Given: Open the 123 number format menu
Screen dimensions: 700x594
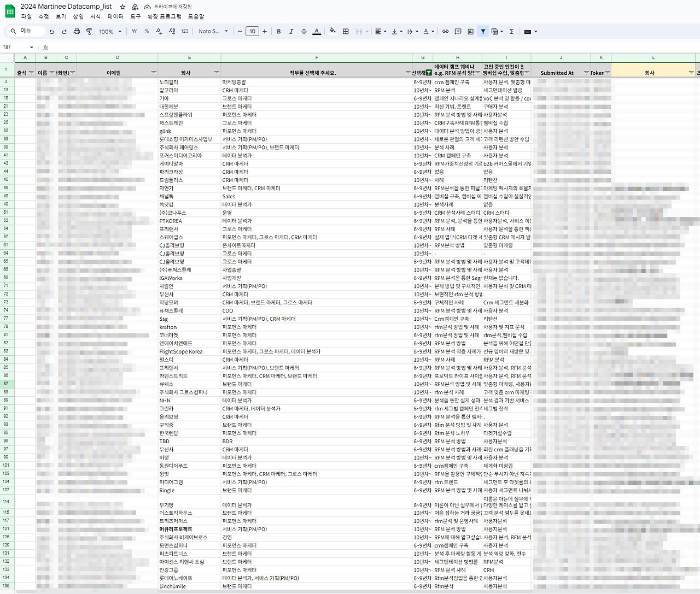Looking at the screenshot, I should (x=184, y=32).
